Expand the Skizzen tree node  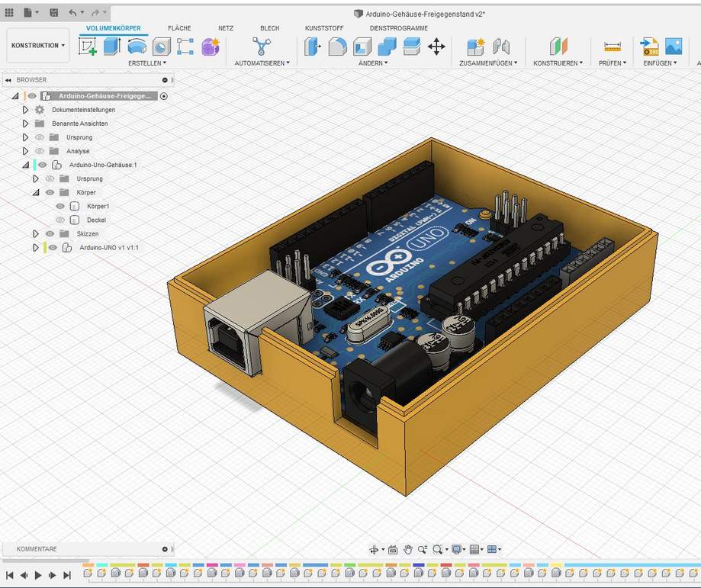tap(34, 233)
